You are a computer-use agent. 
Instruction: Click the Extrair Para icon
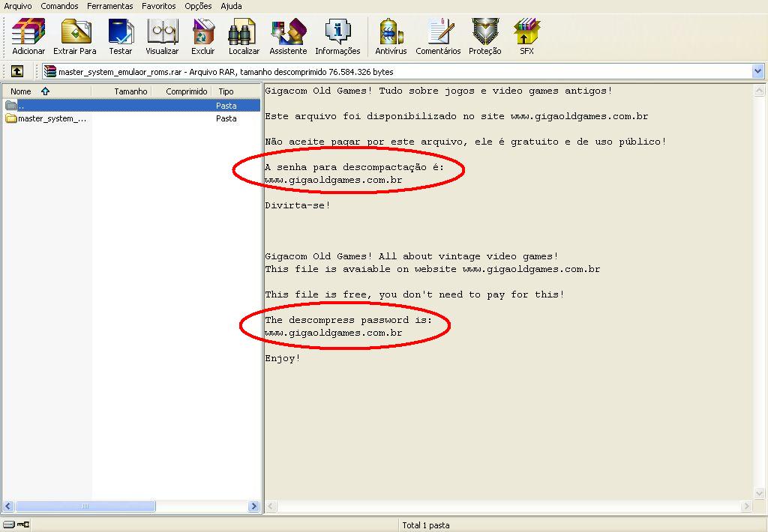[75, 37]
